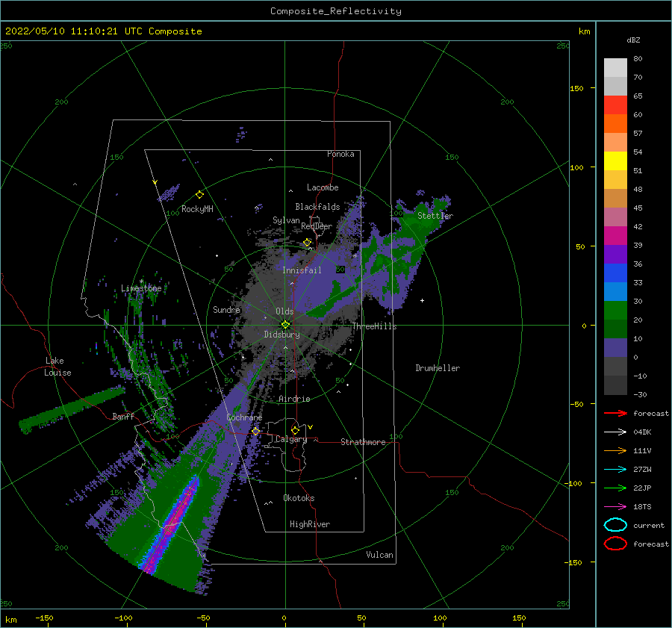Click the Stettler town label
This screenshot has height=628, width=672.
[435, 216]
